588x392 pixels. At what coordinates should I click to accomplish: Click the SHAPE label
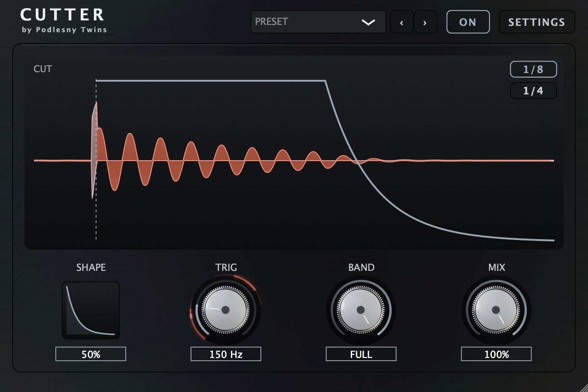[91, 268]
